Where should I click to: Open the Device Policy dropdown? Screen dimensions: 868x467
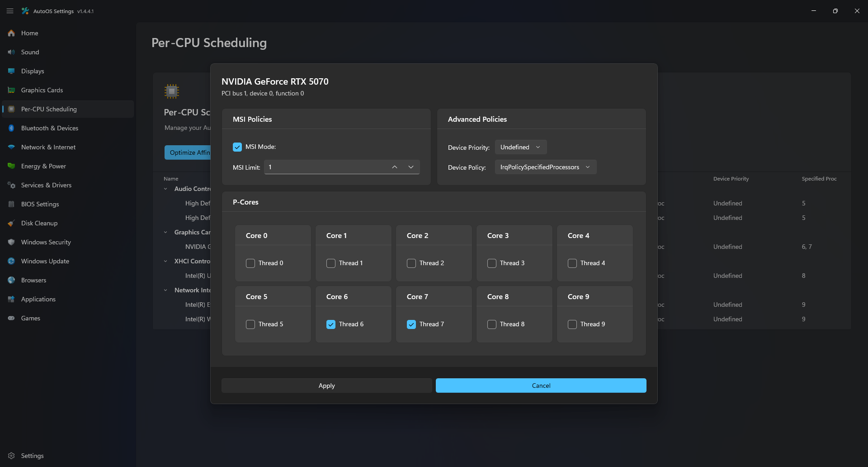[x=546, y=167]
